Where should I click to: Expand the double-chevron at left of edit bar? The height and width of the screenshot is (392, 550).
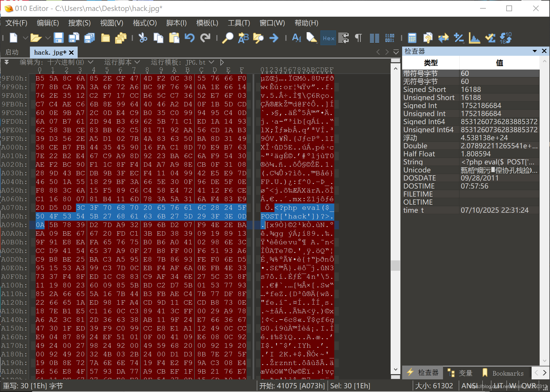pos(6,62)
